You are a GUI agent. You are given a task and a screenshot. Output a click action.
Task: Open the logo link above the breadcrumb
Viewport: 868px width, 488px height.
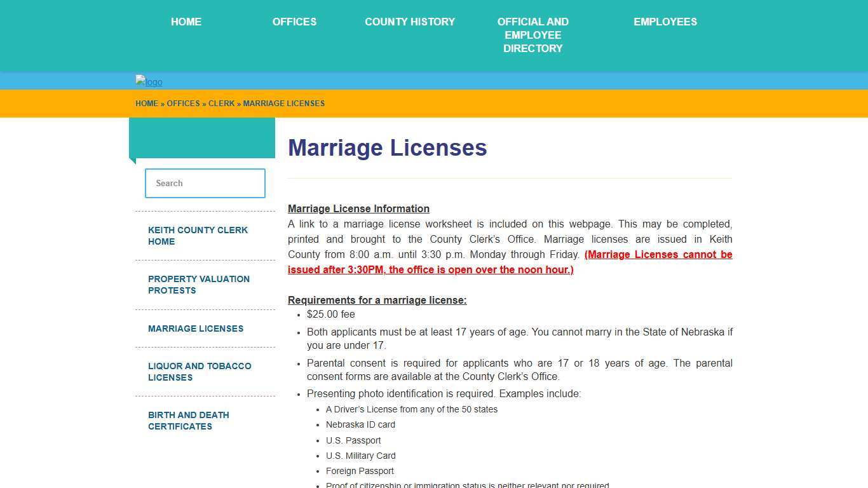point(148,81)
